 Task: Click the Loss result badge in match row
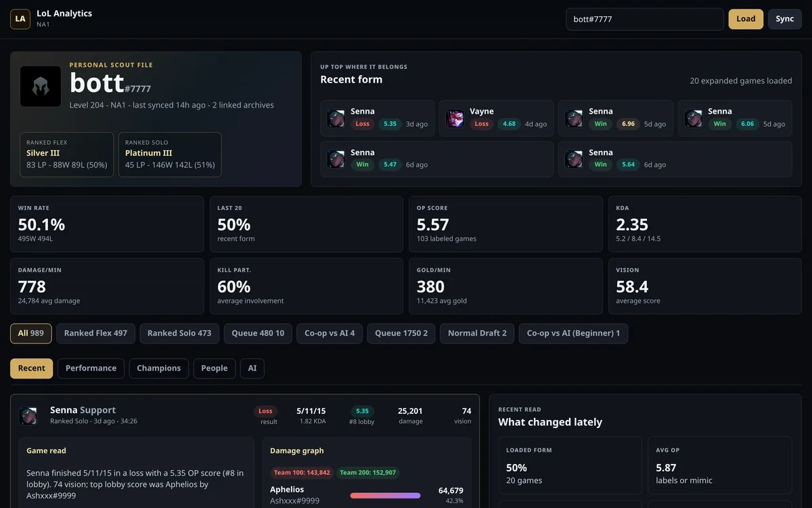pos(265,411)
